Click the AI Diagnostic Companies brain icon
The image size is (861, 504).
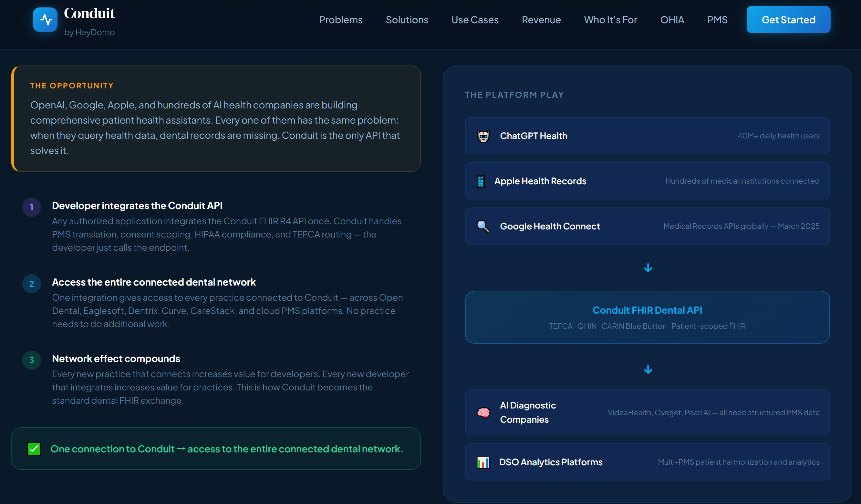(x=483, y=412)
